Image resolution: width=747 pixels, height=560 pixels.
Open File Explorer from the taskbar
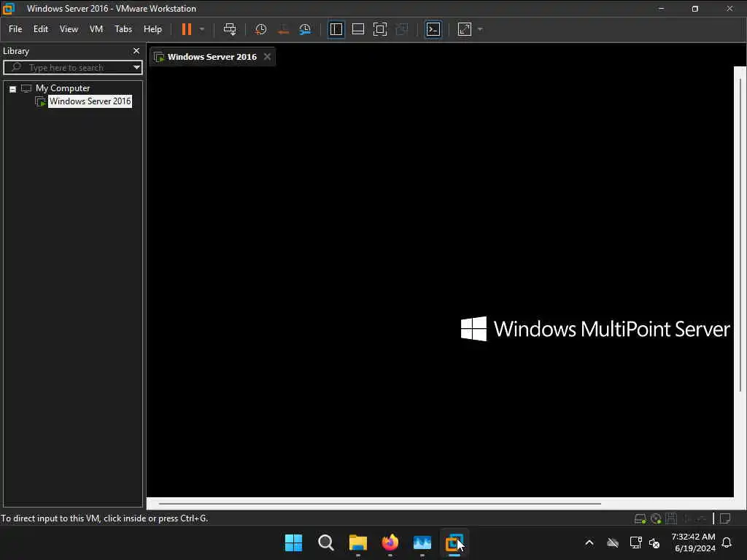point(357,542)
